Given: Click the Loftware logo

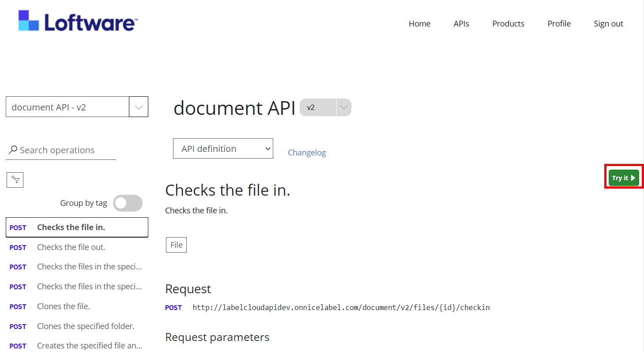Looking at the screenshot, I should pyautogui.click(x=78, y=21).
